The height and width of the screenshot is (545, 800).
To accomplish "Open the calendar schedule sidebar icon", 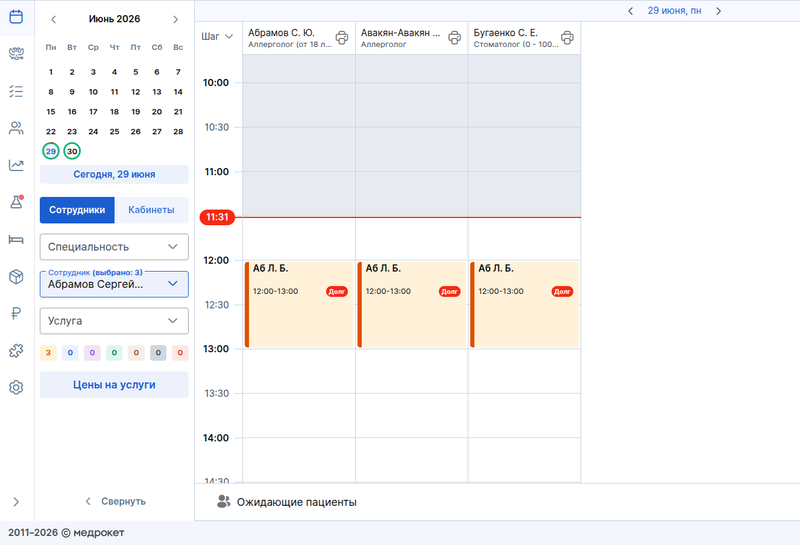I will (x=16, y=17).
